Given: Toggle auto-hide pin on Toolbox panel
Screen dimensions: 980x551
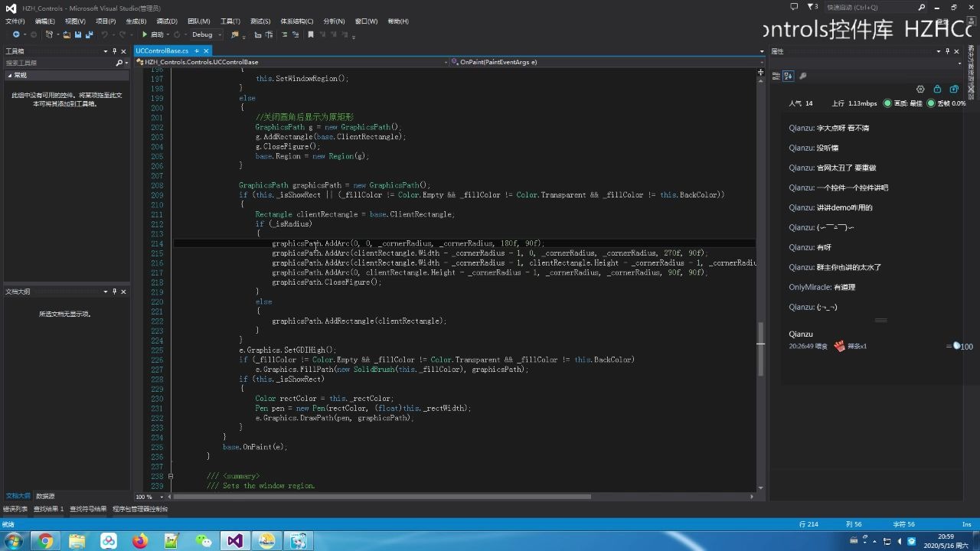Looking at the screenshot, I should coord(114,51).
